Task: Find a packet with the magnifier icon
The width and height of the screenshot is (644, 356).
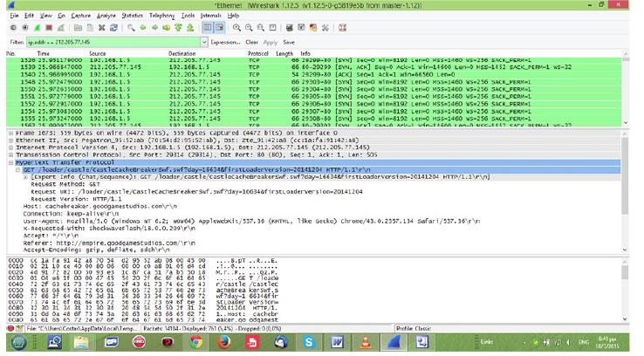Action: click(131, 28)
